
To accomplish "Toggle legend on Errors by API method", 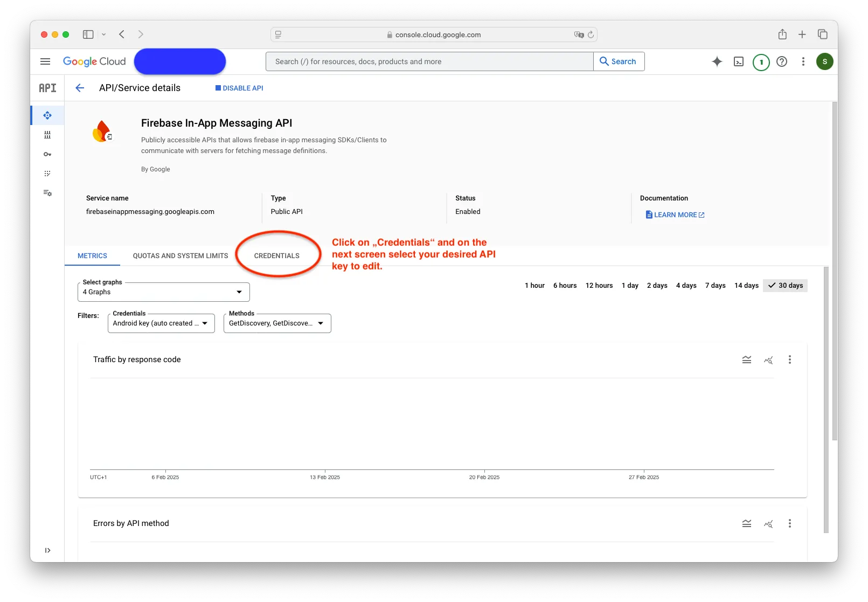I will pos(747,523).
